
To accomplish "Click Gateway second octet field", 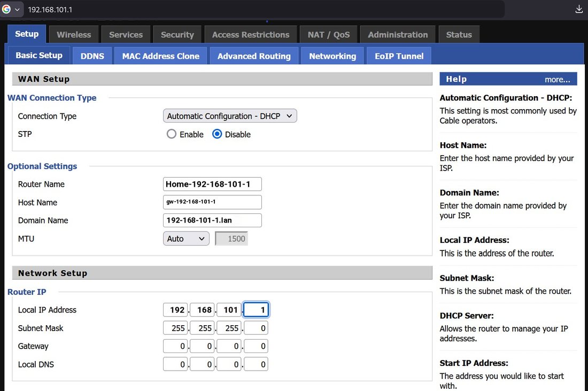I will click(x=203, y=346).
